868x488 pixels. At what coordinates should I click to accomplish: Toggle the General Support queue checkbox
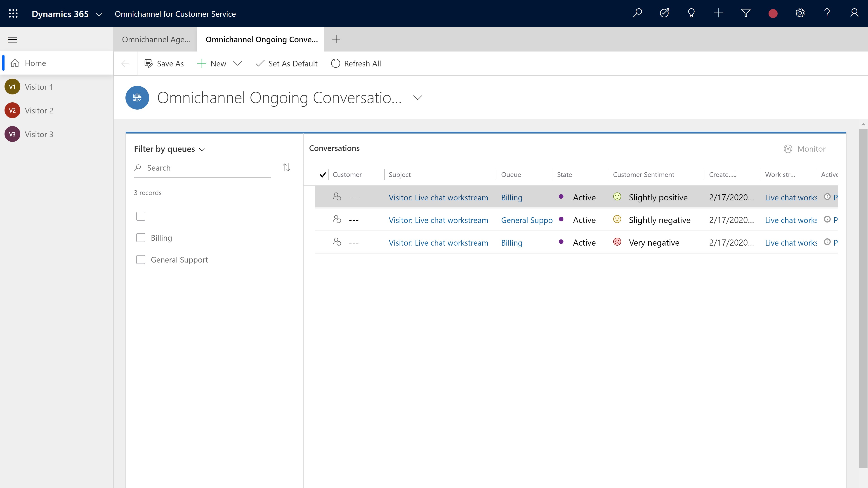coord(141,259)
